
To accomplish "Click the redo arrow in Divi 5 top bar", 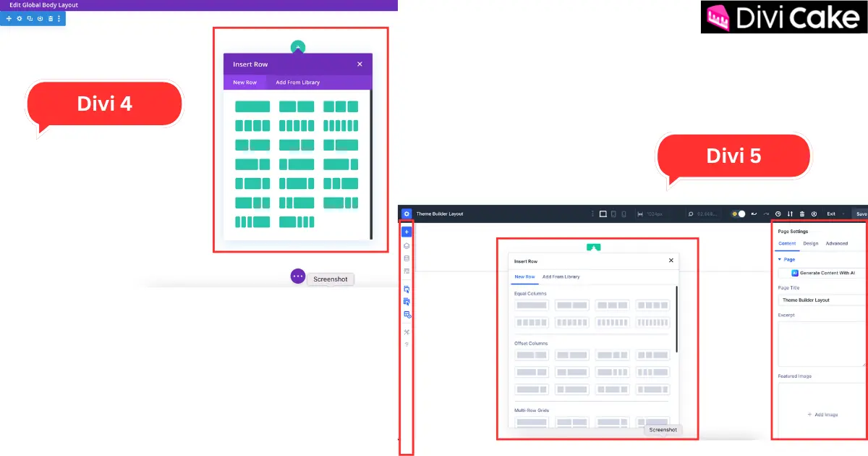I will pyautogui.click(x=766, y=214).
